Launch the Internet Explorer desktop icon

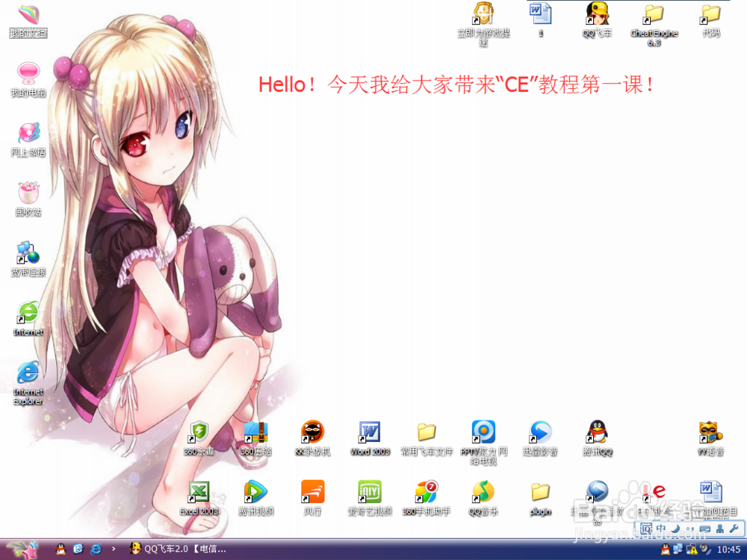(x=28, y=383)
